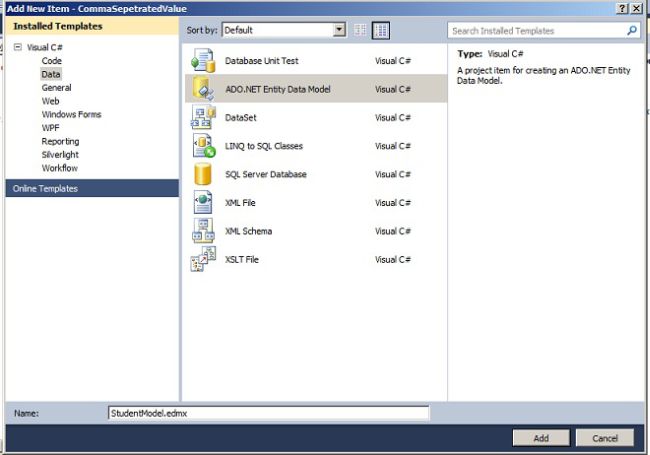This screenshot has width=650, height=455.
Task: Choose the DataSet template icon
Action: [x=203, y=117]
